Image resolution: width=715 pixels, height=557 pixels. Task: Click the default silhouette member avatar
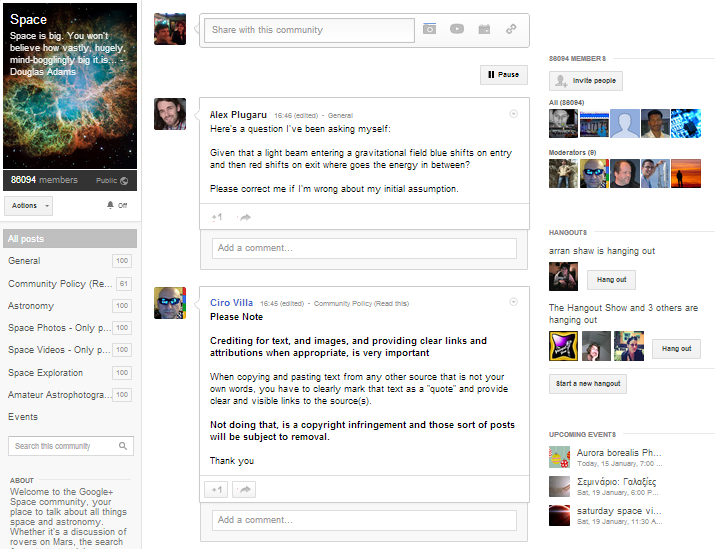pos(625,124)
